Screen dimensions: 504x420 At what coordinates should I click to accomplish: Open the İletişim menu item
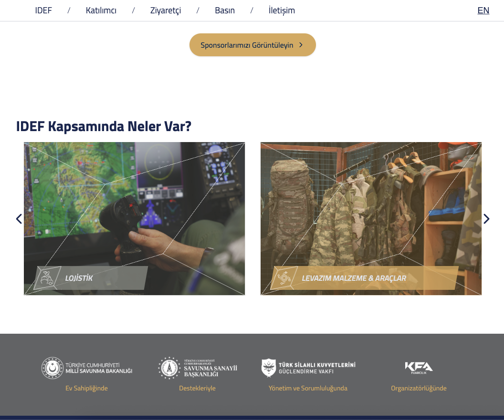tap(282, 10)
